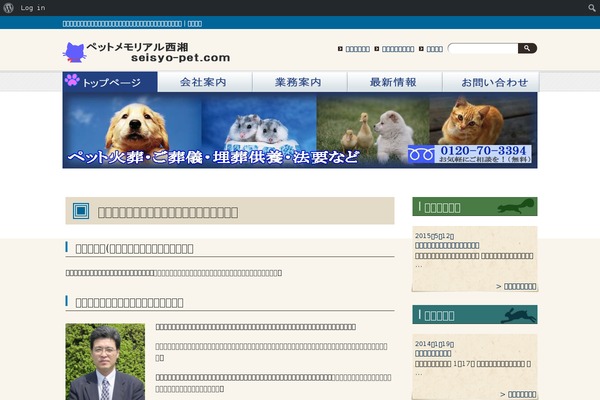
Task: Click the Log in link
Action: 33,8
